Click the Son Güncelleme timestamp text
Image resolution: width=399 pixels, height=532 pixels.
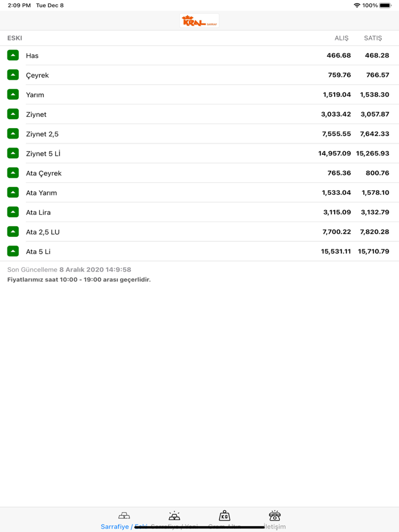pos(69,269)
